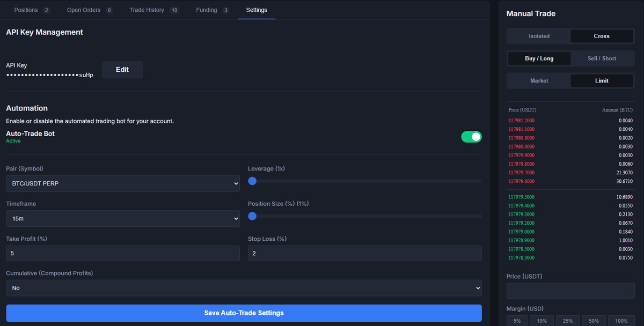This screenshot has width=644, height=326.
Task: Edit the API key
Action: (x=122, y=70)
